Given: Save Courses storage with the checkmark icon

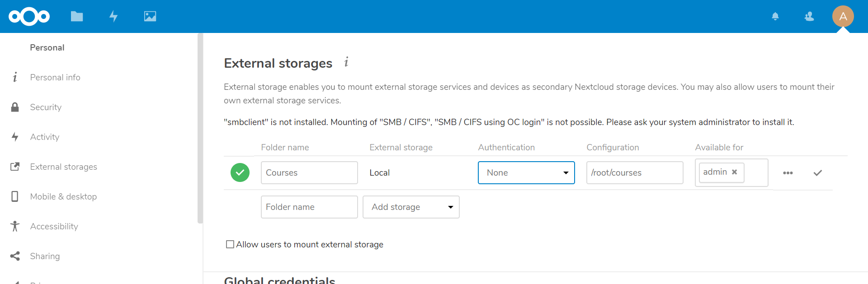Looking at the screenshot, I should click(x=818, y=173).
